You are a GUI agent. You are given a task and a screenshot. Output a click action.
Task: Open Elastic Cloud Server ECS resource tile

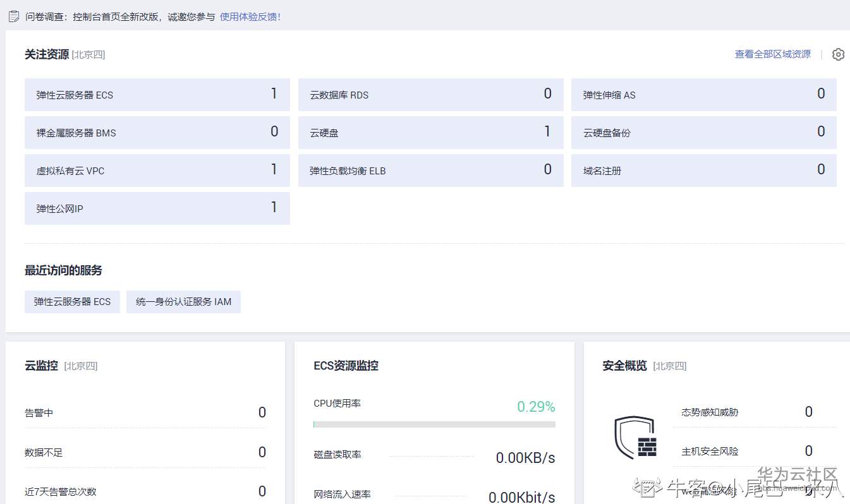(157, 95)
